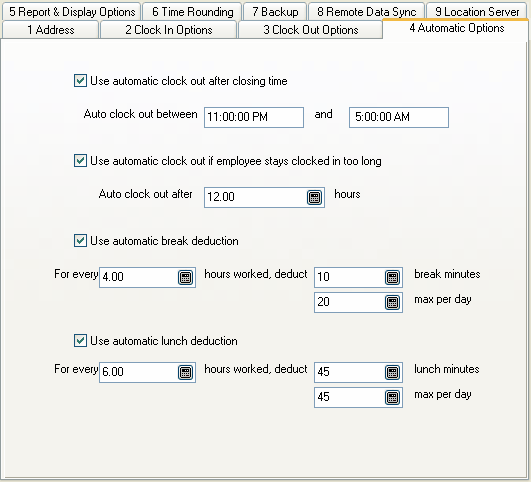Image resolution: width=531 pixels, height=482 pixels.
Task: Open the 8 Remote Data Sync tab
Action: point(366,12)
